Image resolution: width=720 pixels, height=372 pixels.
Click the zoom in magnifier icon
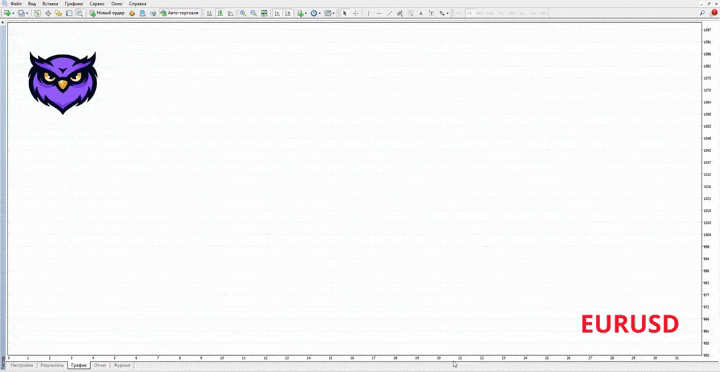(x=243, y=13)
